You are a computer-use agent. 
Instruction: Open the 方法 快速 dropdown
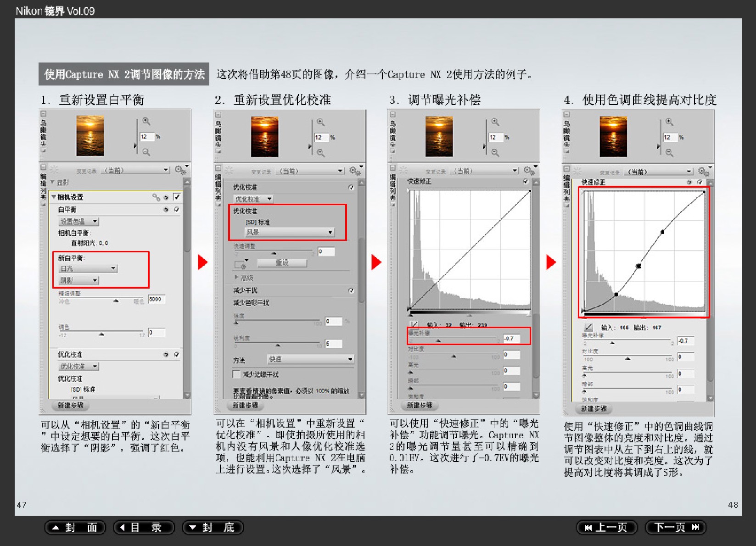click(x=310, y=359)
